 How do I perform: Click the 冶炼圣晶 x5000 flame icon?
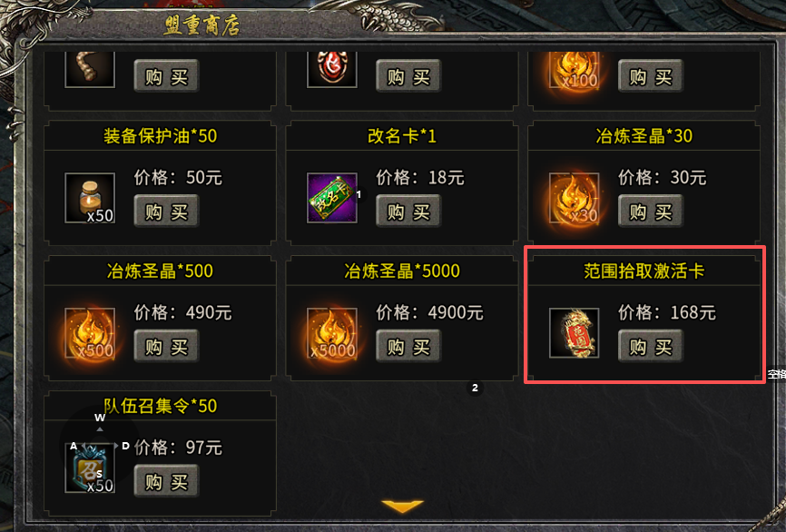point(332,333)
